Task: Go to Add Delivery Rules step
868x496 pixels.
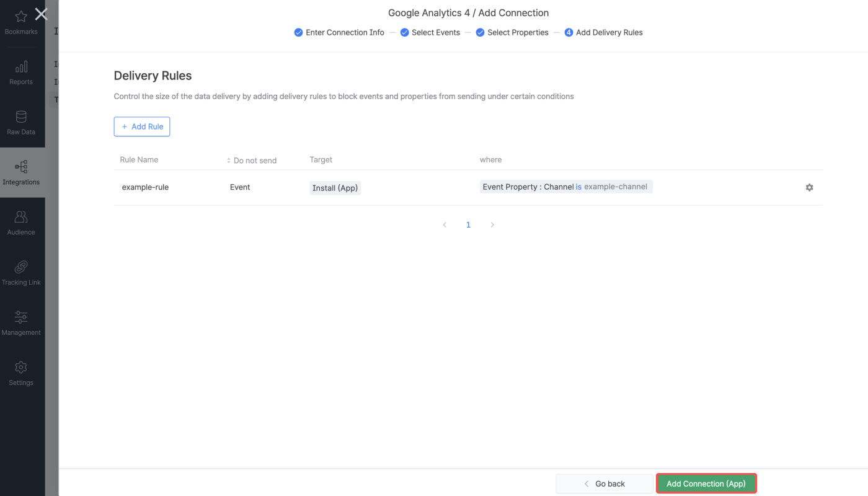Action: click(x=603, y=32)
